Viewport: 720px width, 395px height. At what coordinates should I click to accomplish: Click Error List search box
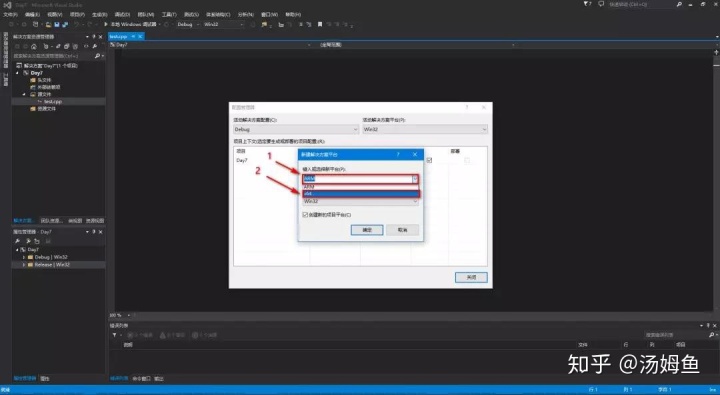[676, 335]
